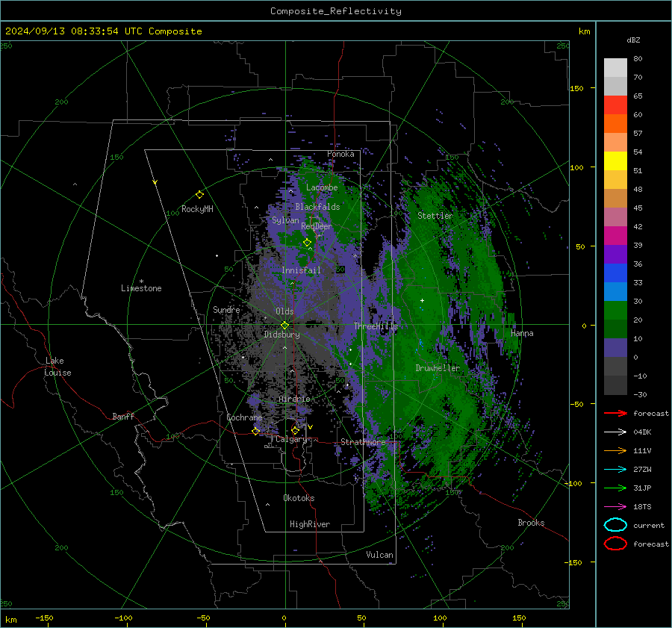672x628 pixels.
Task: Click the Innisfail city label
Action: [301, 270]
